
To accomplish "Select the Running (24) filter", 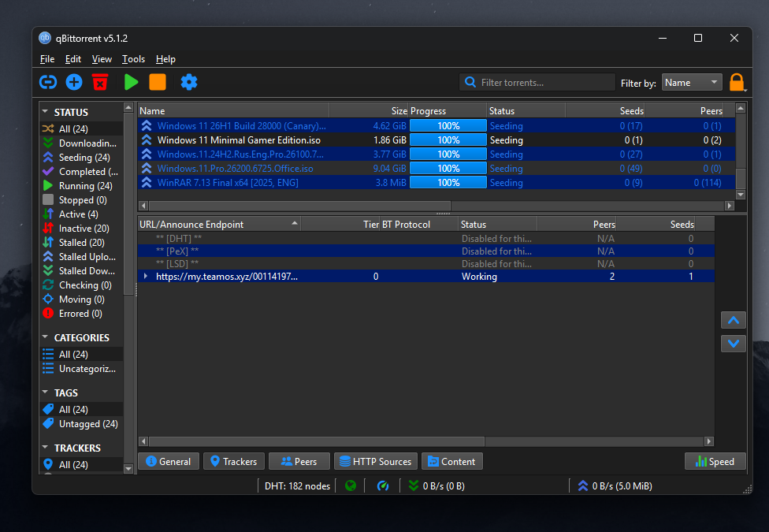I will point(81,185).
